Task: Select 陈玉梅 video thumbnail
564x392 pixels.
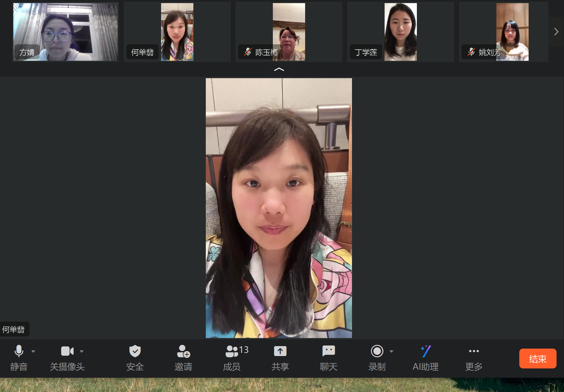Action: [289, 32]
